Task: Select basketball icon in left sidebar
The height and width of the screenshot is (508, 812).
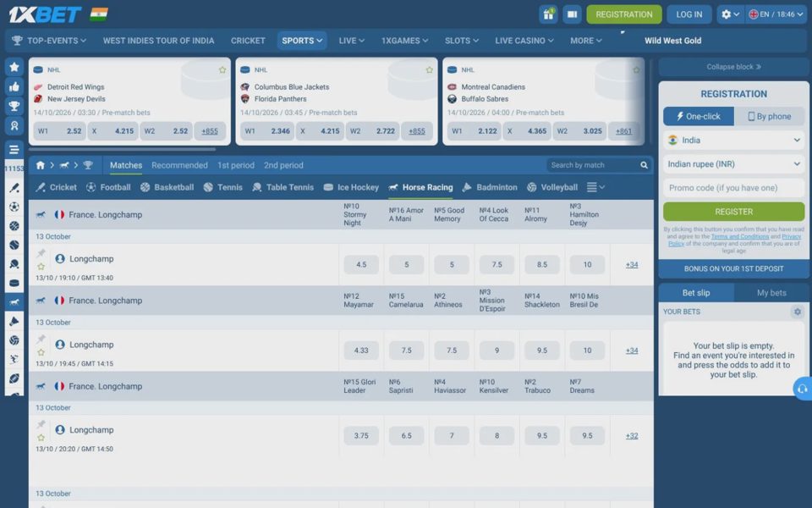Action: click(x=14, y=226)
